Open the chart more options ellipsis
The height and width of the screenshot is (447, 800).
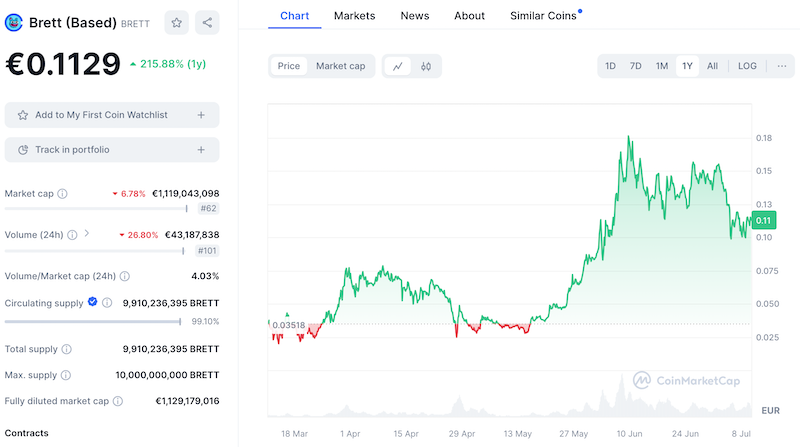[x=782, y=66]
